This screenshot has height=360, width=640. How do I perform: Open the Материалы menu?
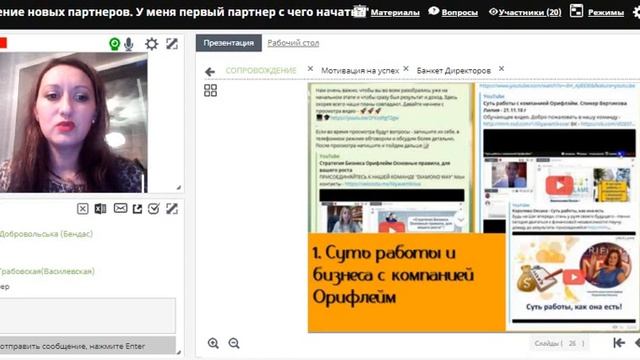[395, 13]
